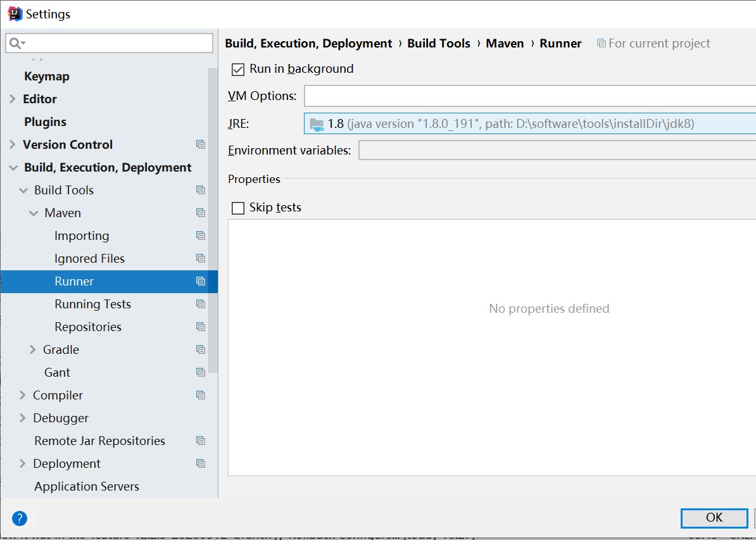The width and height of the screenshot is (756, 540).
Task: Collapse the Maven node
Action: point(34,213)
